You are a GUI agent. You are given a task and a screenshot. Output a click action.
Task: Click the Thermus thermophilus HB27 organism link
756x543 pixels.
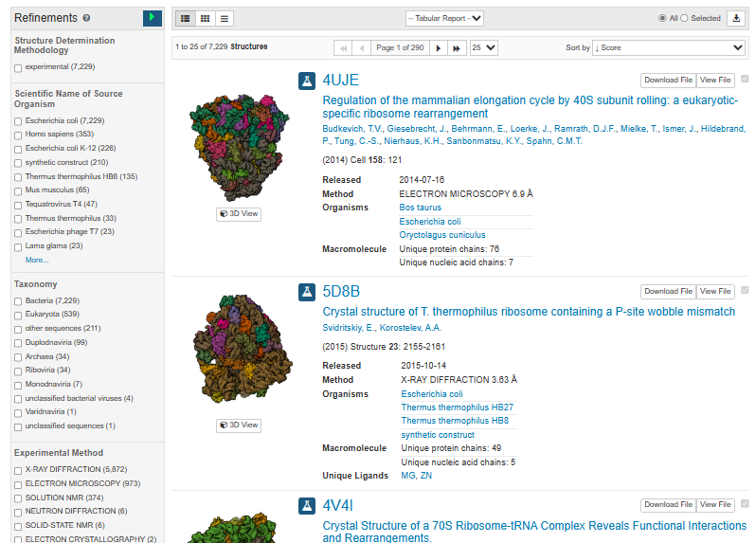[457, 407]
